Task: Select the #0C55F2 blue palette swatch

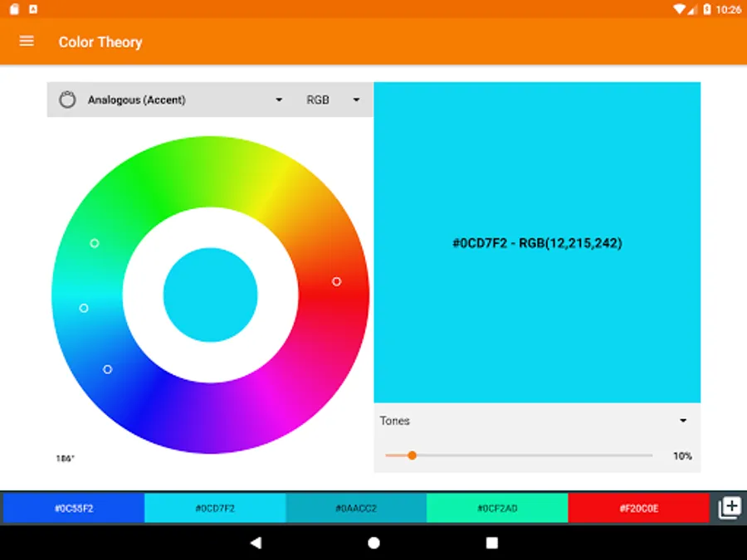Action: click(72, 508)
